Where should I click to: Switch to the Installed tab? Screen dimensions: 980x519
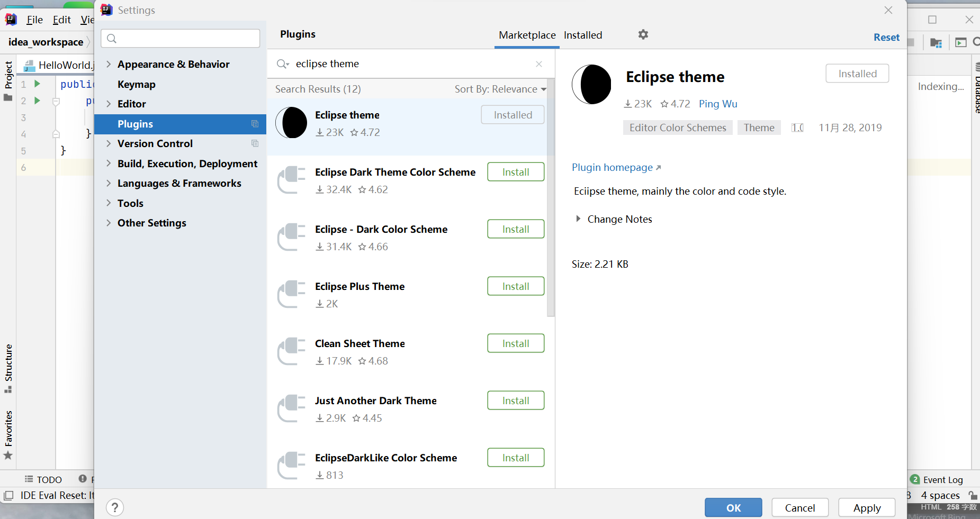(583, 35)
